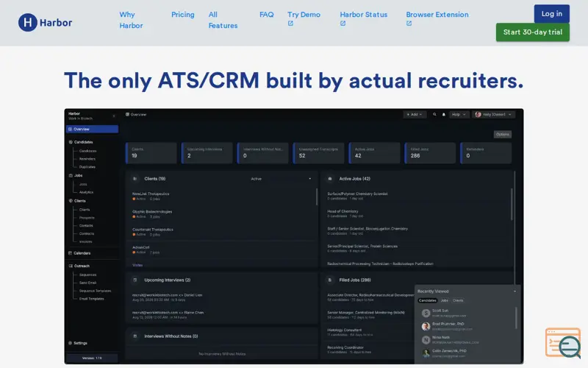Select Overview in the dashboard sidebar
This screenshot has height=368, width=588.
[93, 130]
